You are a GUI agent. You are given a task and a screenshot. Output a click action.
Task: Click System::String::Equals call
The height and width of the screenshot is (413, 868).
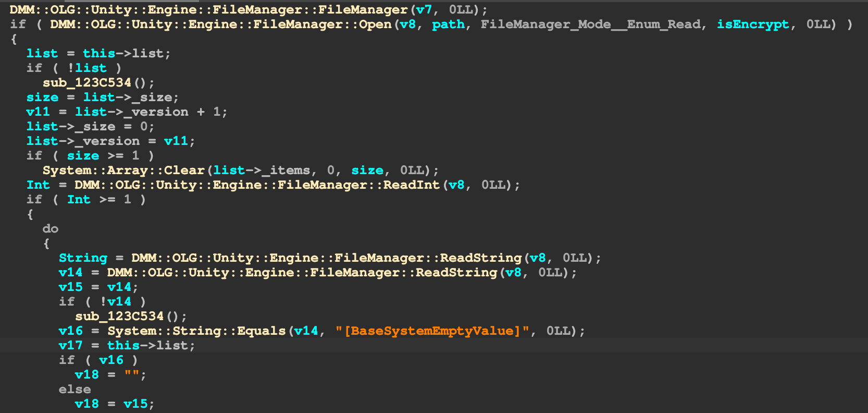point(196,331)
